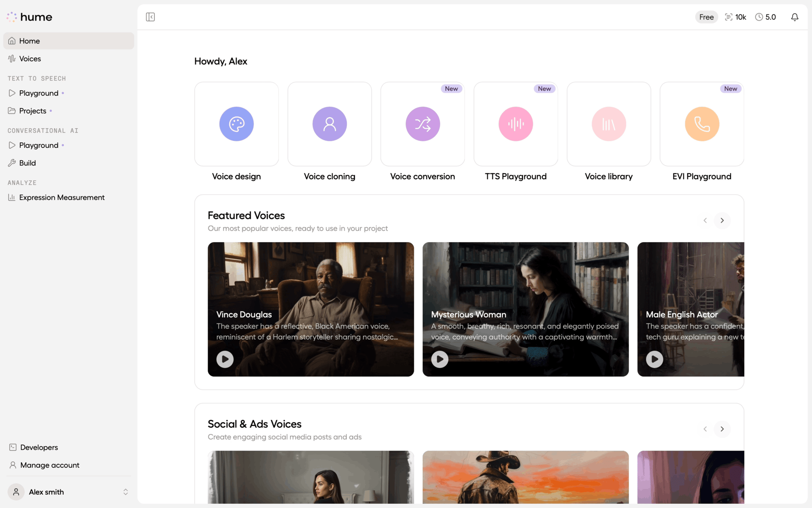This screenshot has width=812, height=508.
Task: Click the Free plan badge
Action: [x=706, y=17]
